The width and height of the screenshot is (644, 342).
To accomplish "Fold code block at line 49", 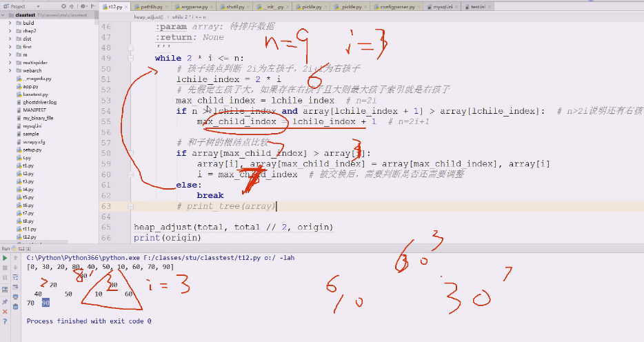I will click(x=130, y=59).
